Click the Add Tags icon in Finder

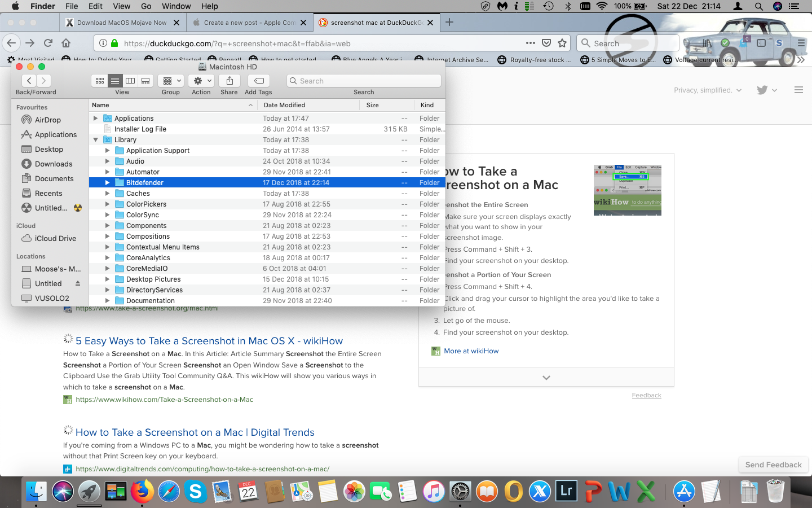[259, 81]
